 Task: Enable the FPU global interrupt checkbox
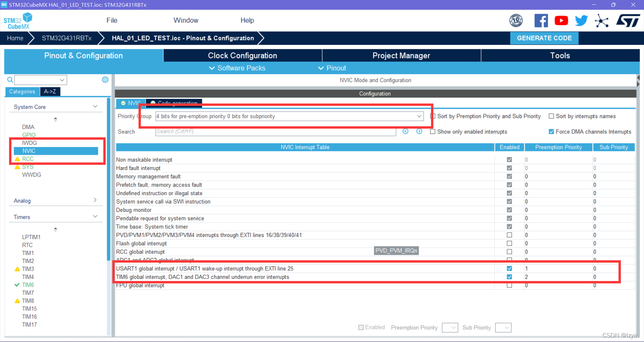click(x=509, y=285)
